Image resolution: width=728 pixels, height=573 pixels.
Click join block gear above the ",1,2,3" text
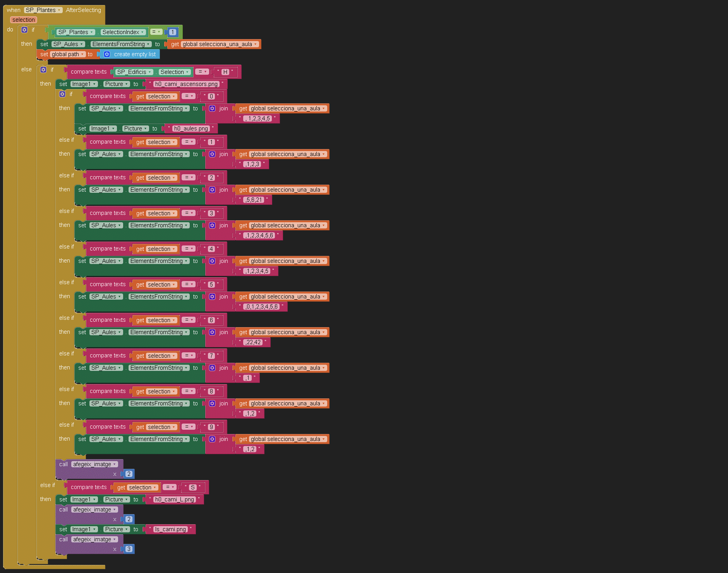212,154
